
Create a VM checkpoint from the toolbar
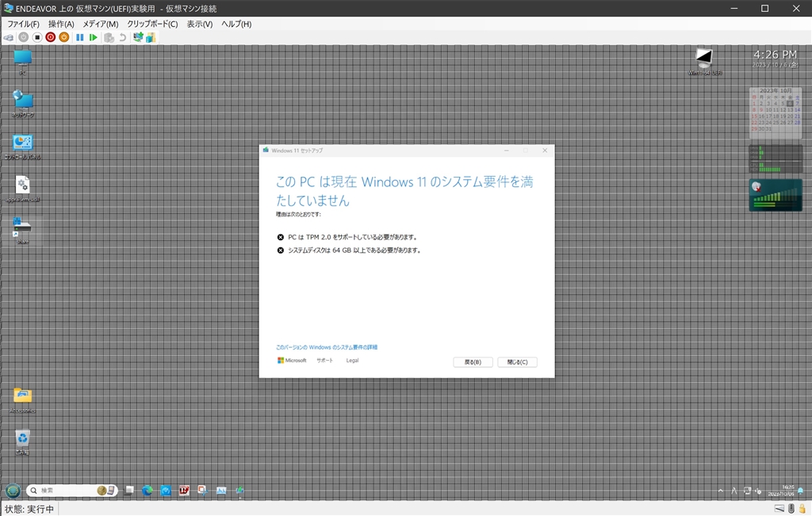click(109, 37)
